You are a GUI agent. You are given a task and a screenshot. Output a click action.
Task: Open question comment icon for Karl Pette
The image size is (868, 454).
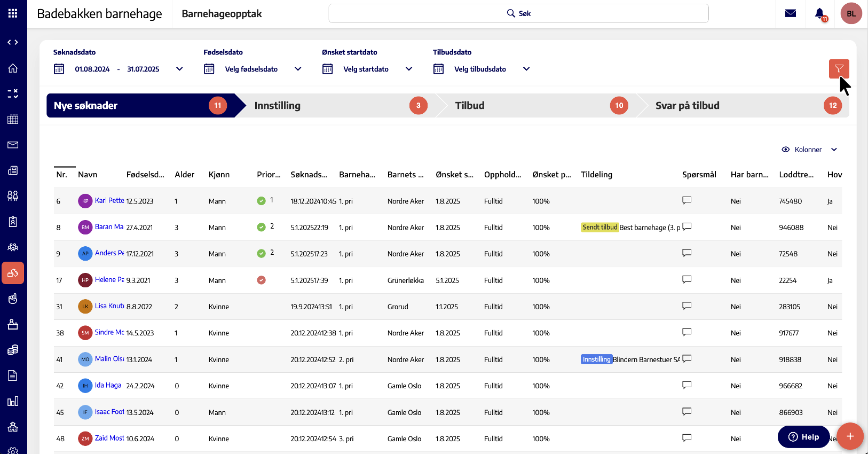point(687,200)
